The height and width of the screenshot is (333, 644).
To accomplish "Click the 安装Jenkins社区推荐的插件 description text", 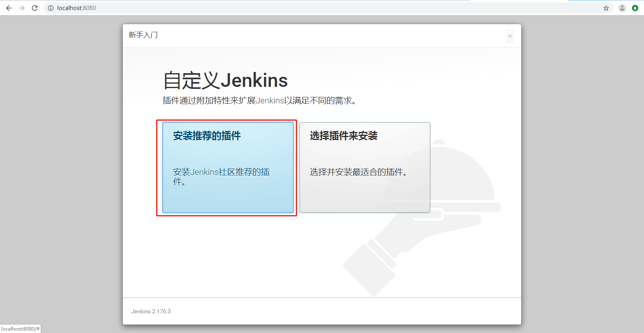I will pos(221,177).
